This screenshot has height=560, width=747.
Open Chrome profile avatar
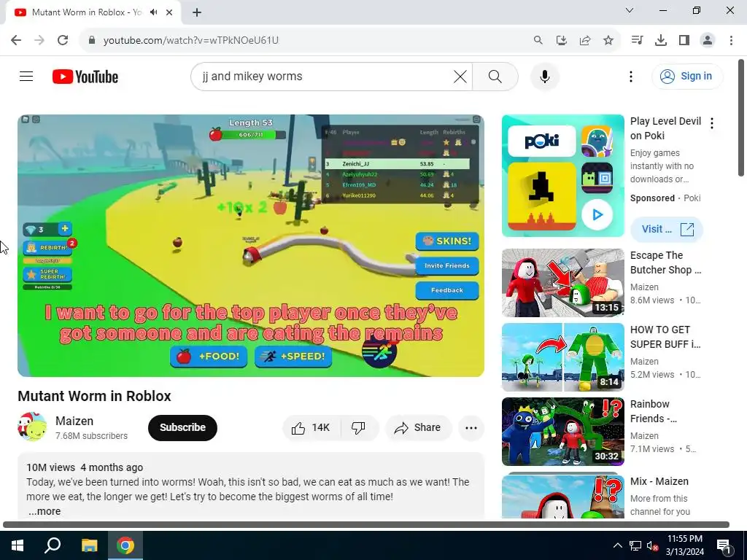708,40
